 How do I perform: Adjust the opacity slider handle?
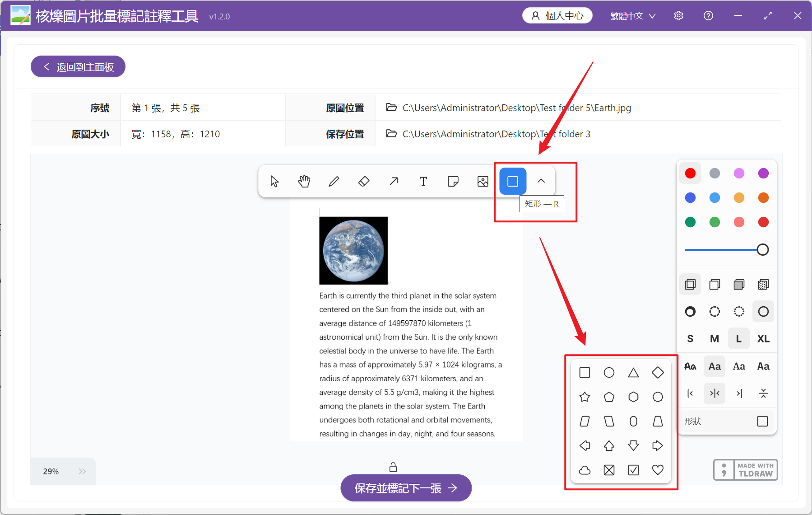click(763, 249)
